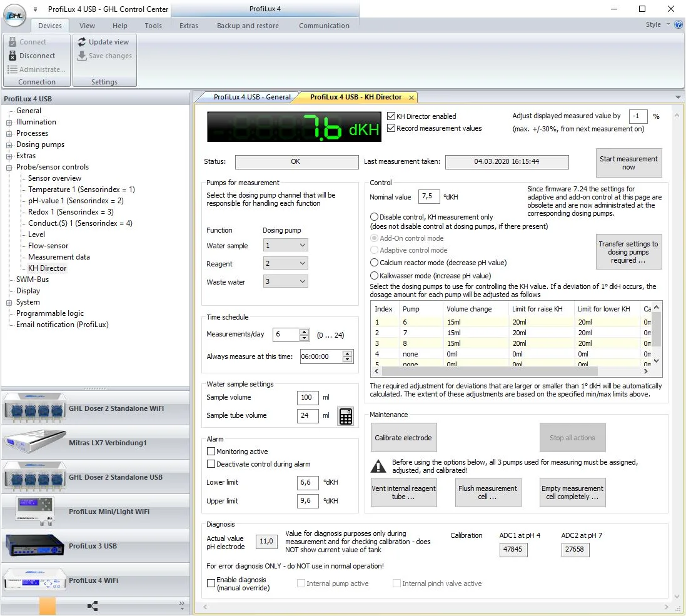The width and height of the screenshot is (686, 616).
Task: Click Vent internal reagent tube button
Action: pyautogui.click(x=403, y=493)
